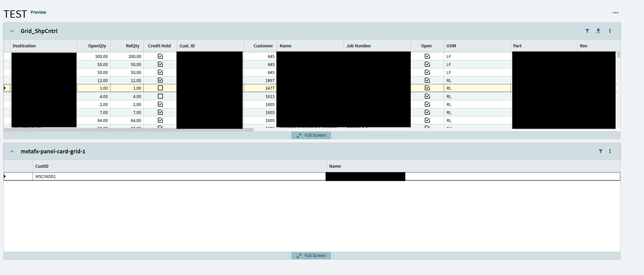Screen dimensions: 644x275
Task: Select the OpenQty cell showing 300.00
Action: click(x=93, y=56)
